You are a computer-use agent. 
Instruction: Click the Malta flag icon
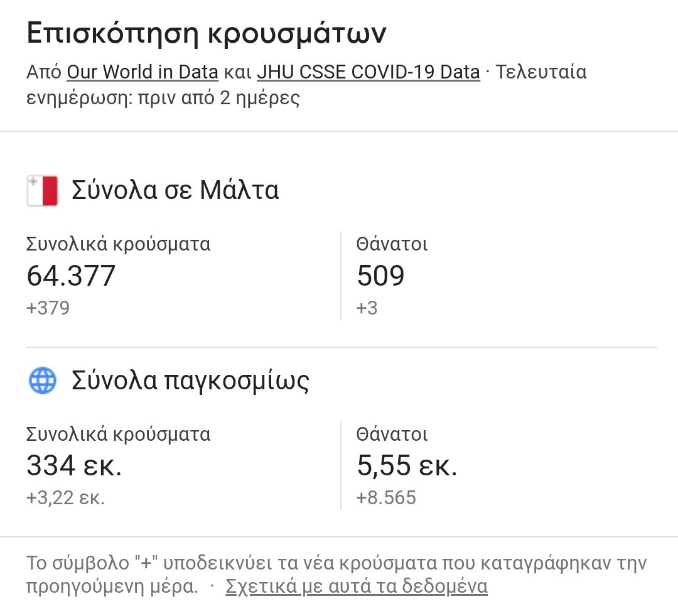point(43,191)
